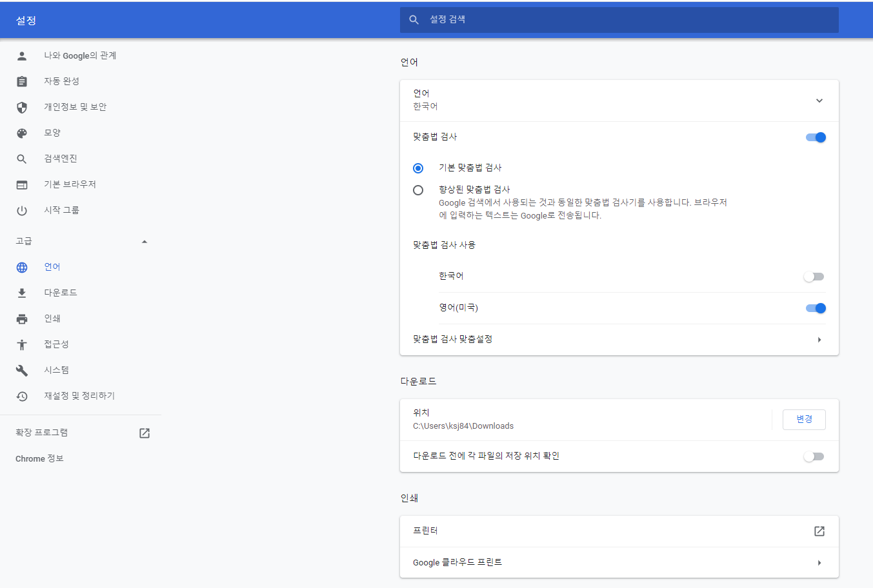Open 확장 프로그램 via its external link
This screenshot has height=588, width=873.
(144, 433)
